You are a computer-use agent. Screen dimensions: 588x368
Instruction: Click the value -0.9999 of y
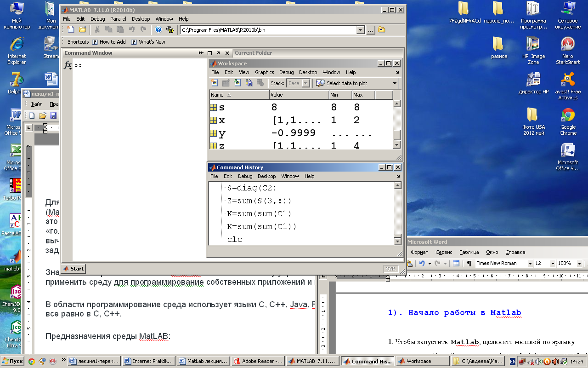(294, 133)
